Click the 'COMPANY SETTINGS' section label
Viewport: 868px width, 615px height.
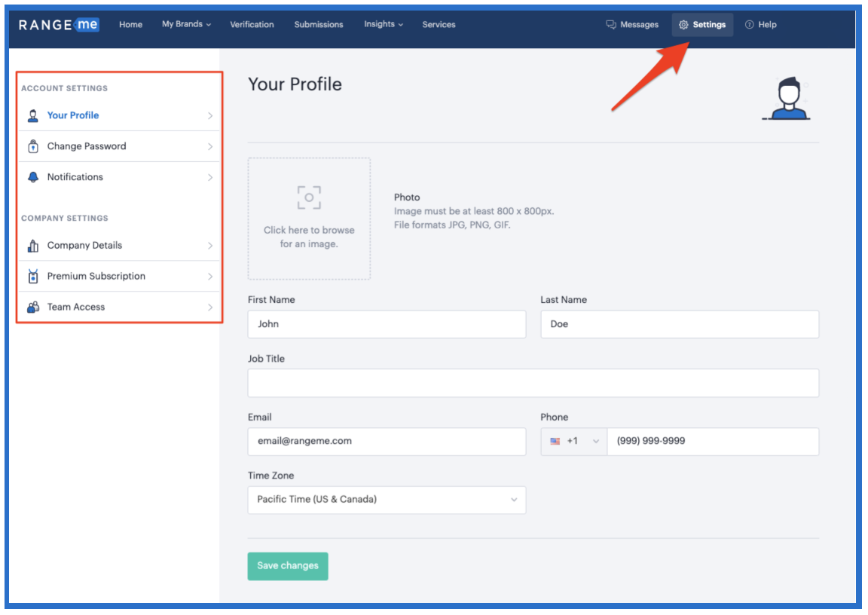pos(65,219)
